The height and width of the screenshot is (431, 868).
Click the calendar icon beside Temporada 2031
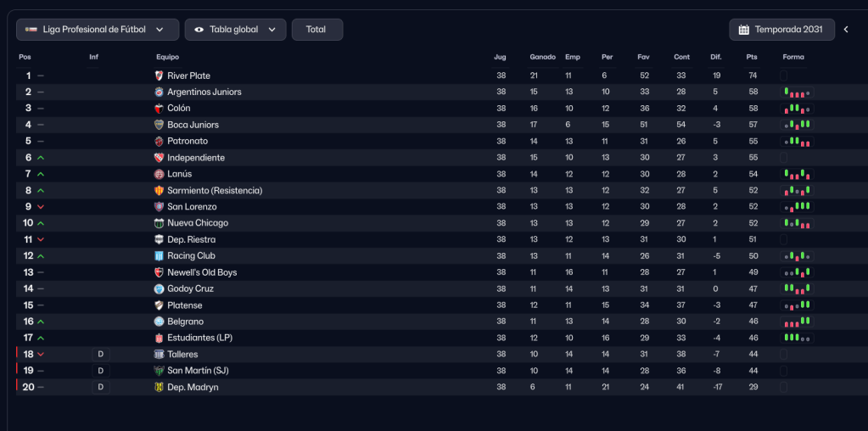coord(744,30)
